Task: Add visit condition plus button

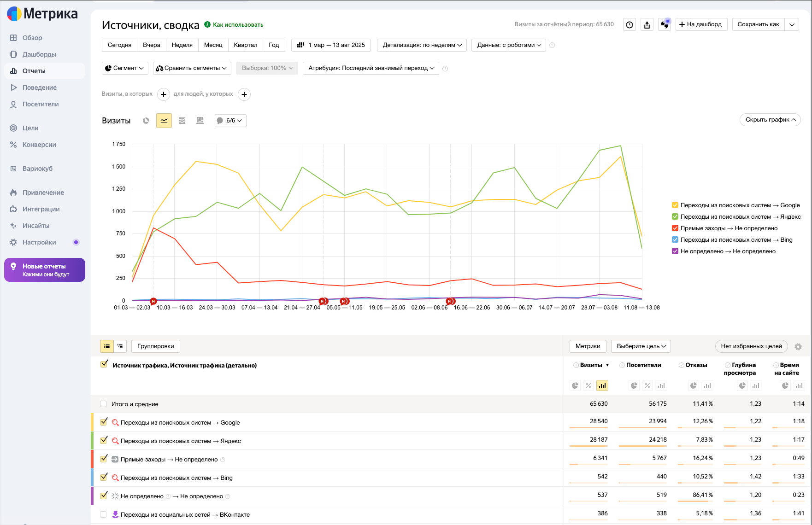Action: pos(164,94)
